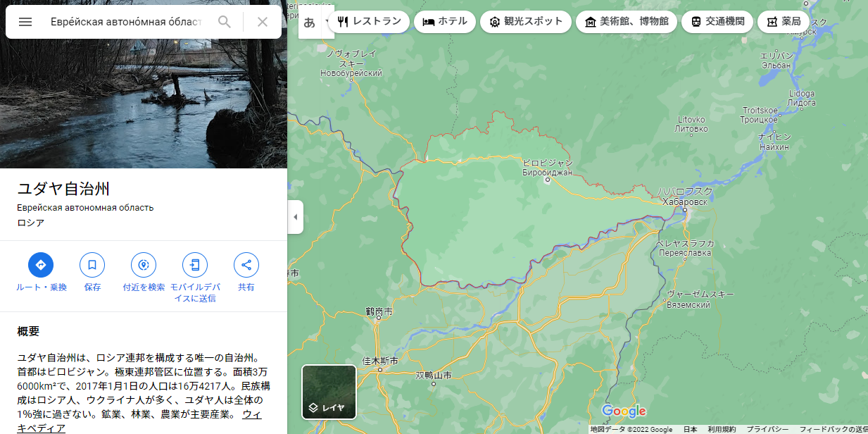Click the ユダヤ自治州 place title
Screen dimensions: 868x434
point(63,189)
